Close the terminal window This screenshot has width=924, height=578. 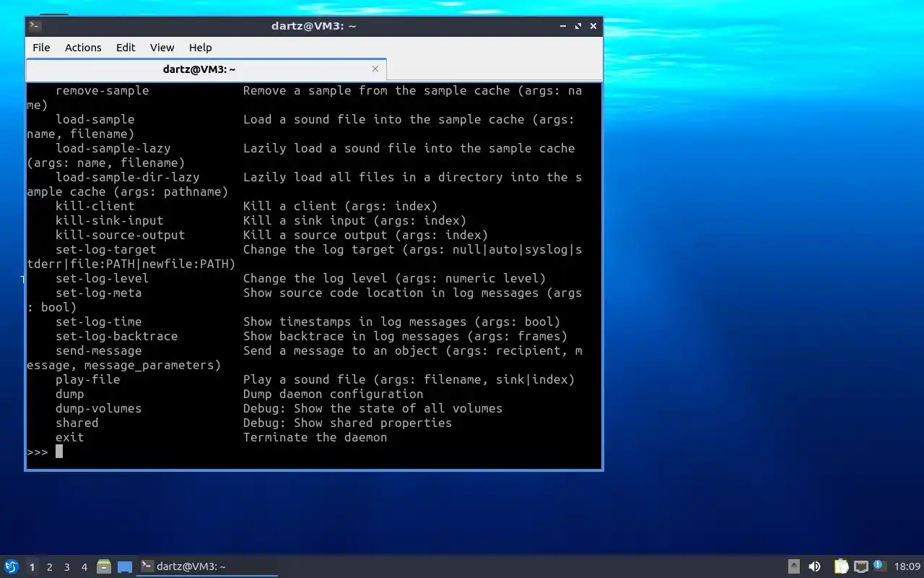click(593, 26)
